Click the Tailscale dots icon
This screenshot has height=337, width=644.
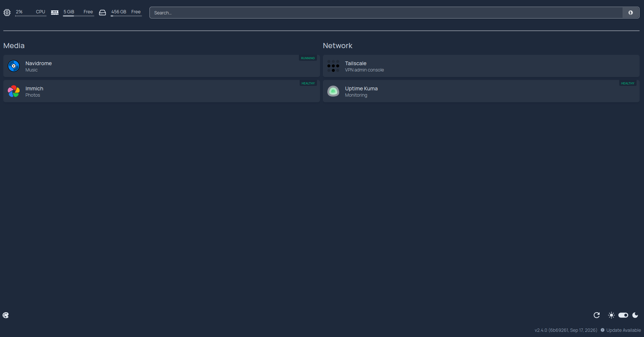(333, 66)
